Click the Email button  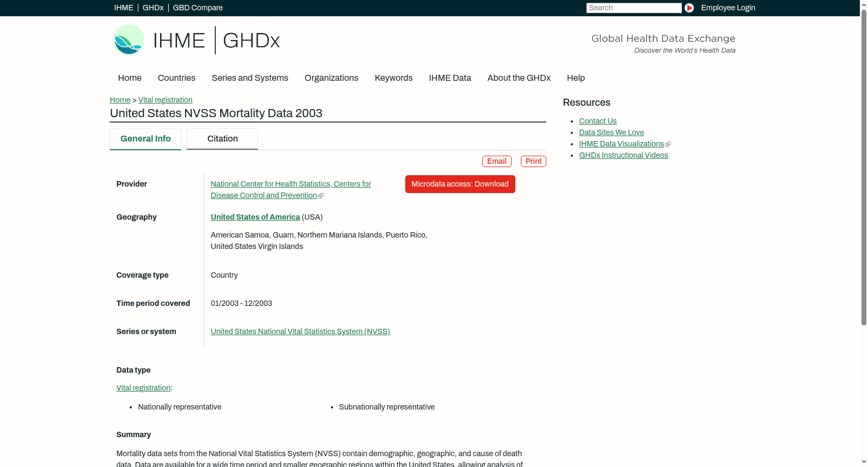(x=497, y=161)
